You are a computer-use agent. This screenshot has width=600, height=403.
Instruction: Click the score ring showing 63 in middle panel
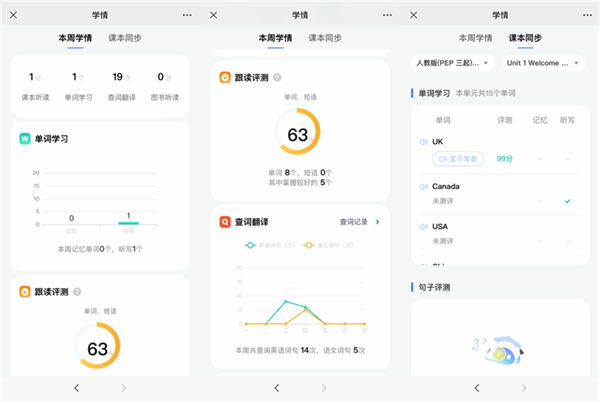pos(297,131)
